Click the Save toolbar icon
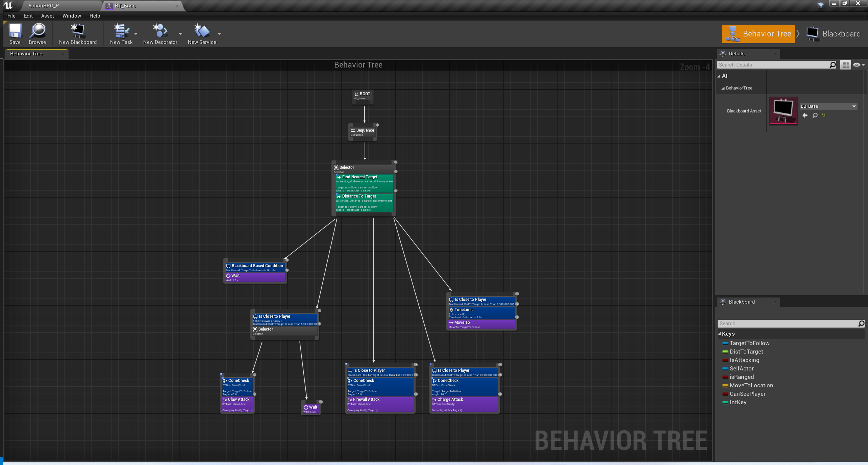This screenshot has width=868, height=465. pyautogui.click(x=15, y=33)
